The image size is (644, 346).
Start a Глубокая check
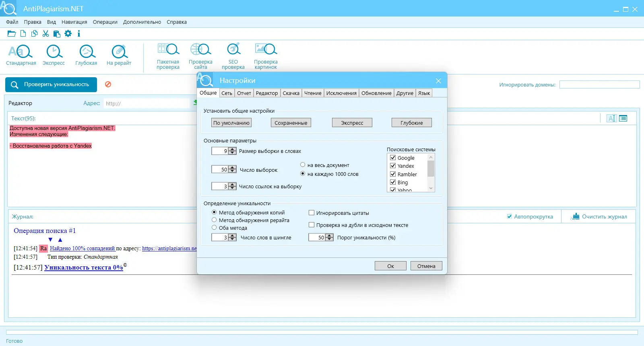[x=86, y=55]
